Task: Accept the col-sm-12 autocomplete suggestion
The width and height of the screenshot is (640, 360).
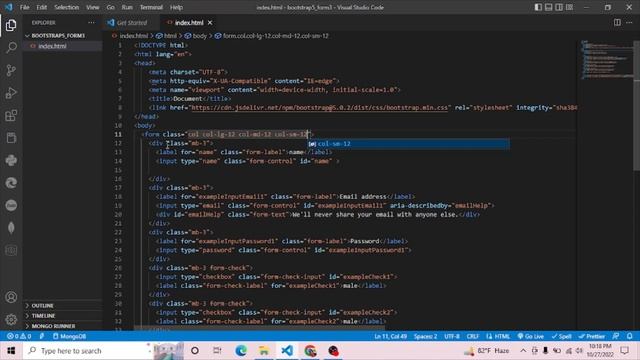Action: tap(409, 144)
